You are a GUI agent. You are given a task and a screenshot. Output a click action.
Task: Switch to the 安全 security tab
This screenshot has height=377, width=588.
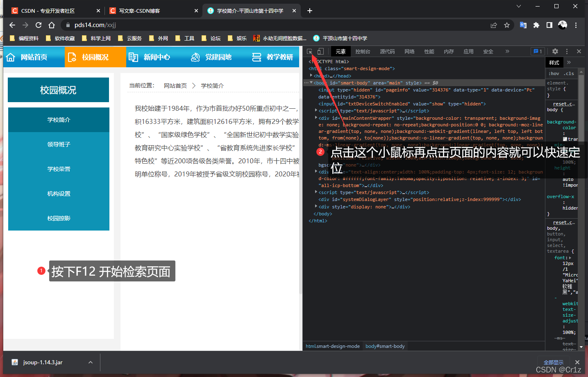pos(488,52)
